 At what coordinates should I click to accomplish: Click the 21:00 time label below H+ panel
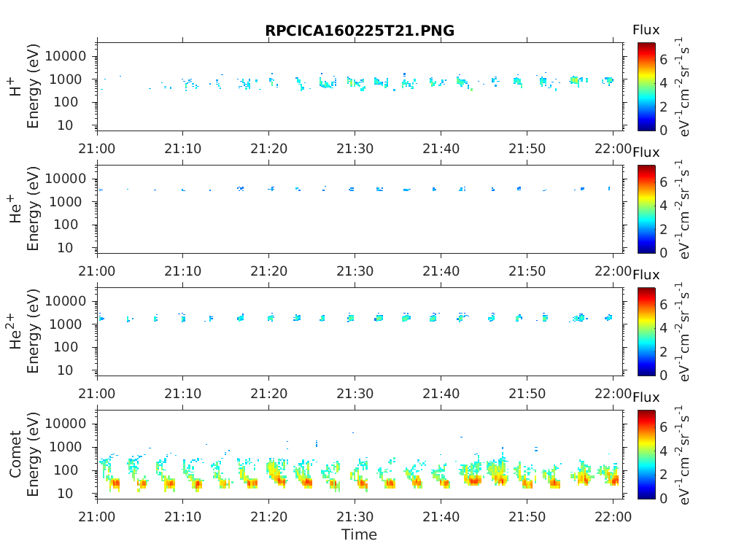tap(97, 149)
